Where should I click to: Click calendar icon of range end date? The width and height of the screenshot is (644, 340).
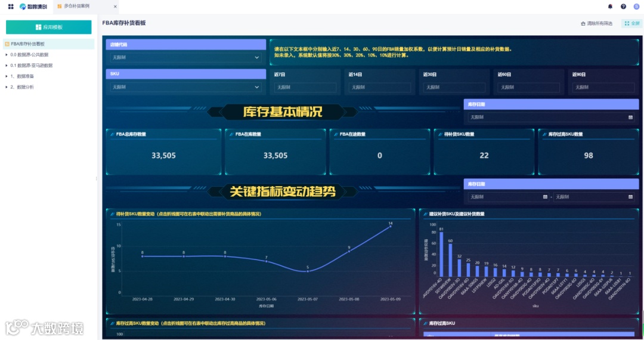[630, 197]
